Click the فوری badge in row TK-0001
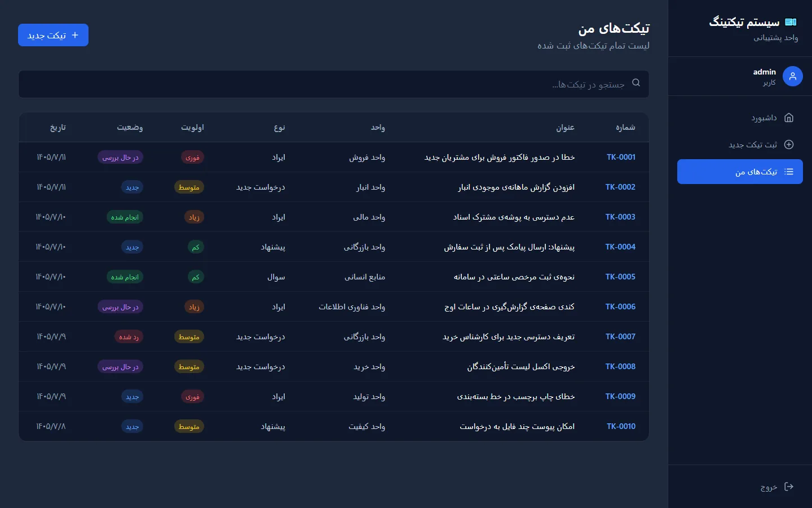This screenshot has width=812, height=508. (192, 157)
